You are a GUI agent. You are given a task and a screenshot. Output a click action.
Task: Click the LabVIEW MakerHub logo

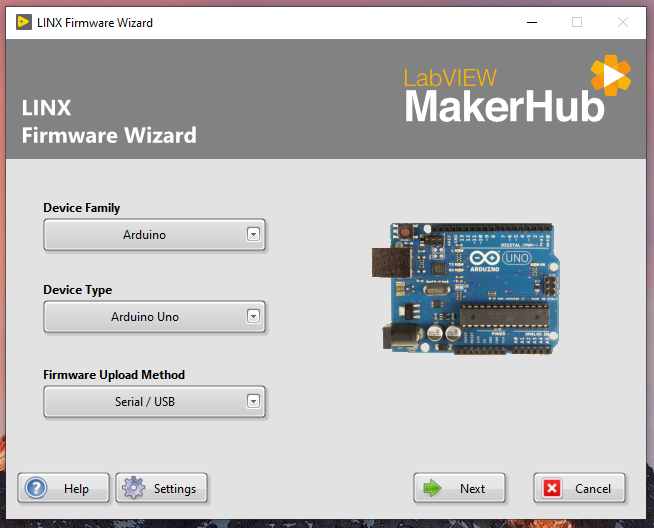(517, 89)
